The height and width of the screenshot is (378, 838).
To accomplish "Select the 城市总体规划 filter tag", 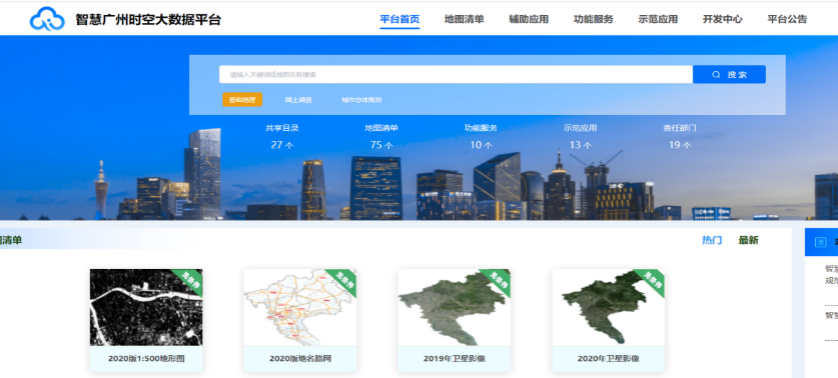I will click(x=362, y=100).
